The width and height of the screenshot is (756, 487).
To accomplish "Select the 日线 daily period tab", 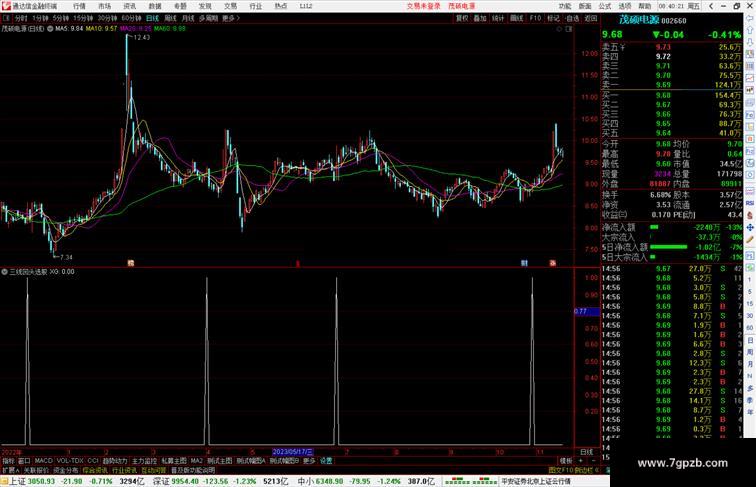I will coord(152,18).
